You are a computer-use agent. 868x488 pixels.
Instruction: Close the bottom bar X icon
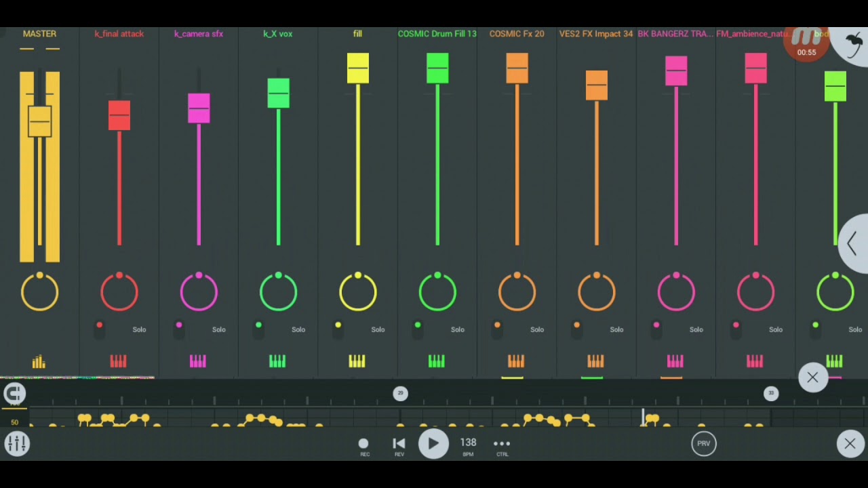click(x=850, y=443)
